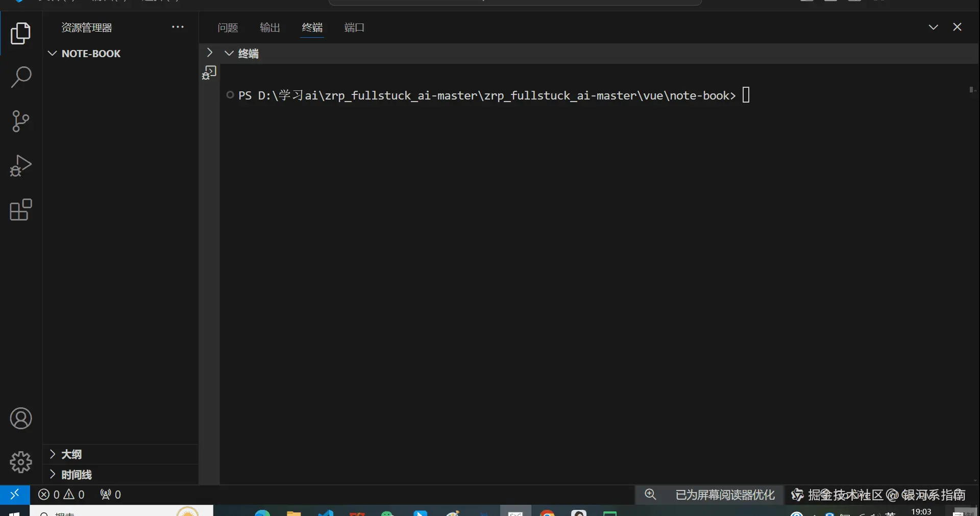This screenshot has width=980, height=516.
Task: Restore panel size with the down chevron
Action: click(x=934, y=27)
